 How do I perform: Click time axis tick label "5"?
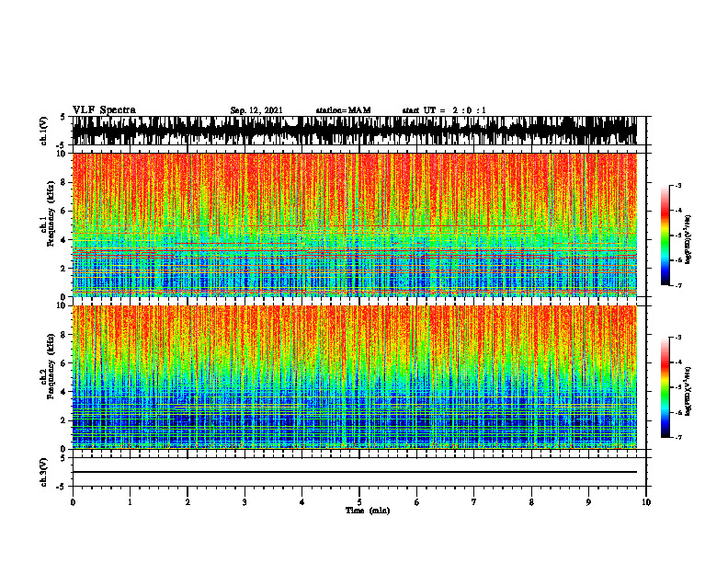pos(359,502)
